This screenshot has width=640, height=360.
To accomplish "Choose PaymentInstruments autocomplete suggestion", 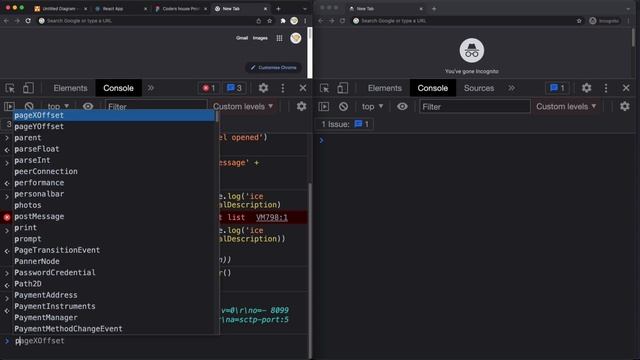I will 114,306.
